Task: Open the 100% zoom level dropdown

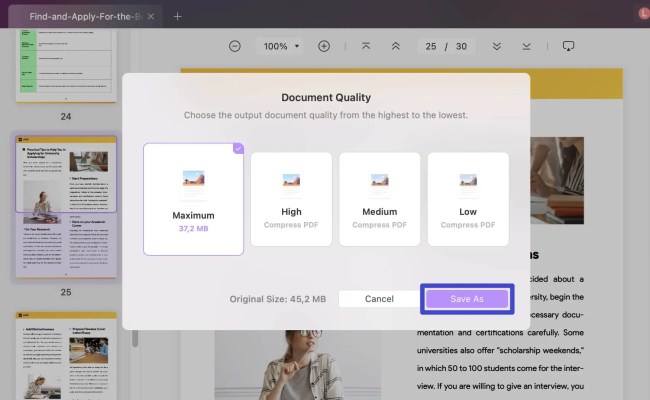Action: 281,46
